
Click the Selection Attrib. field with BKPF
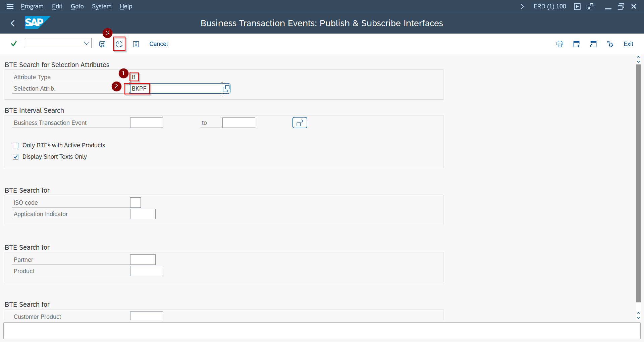pos(176,89)
